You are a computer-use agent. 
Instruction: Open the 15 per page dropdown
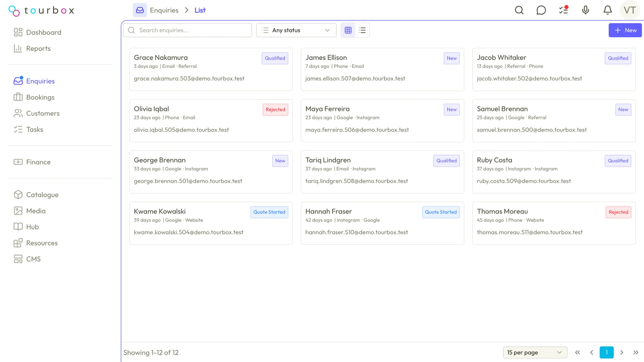(x=535, y=352)
